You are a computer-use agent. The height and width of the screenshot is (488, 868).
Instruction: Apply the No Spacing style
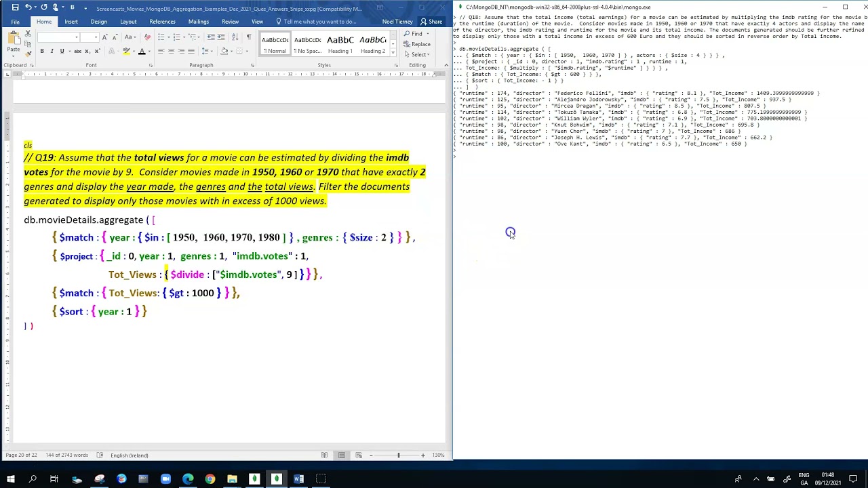[x=307, y=44]
